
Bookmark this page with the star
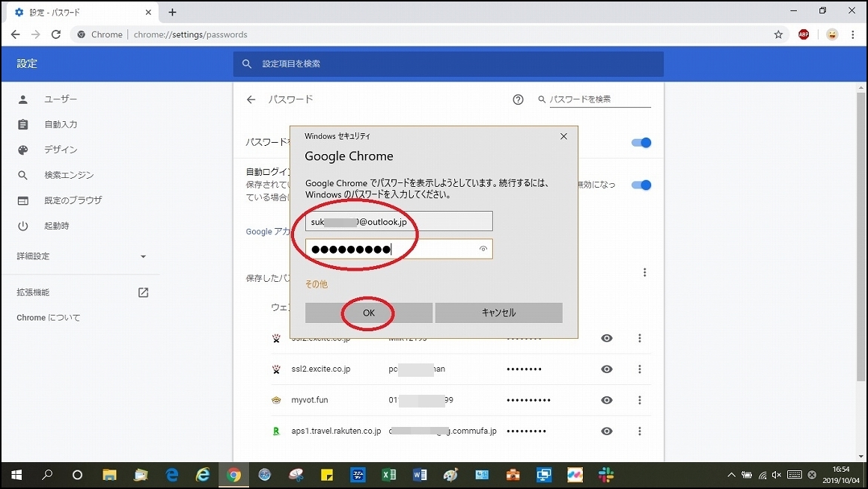coord(778,34)
